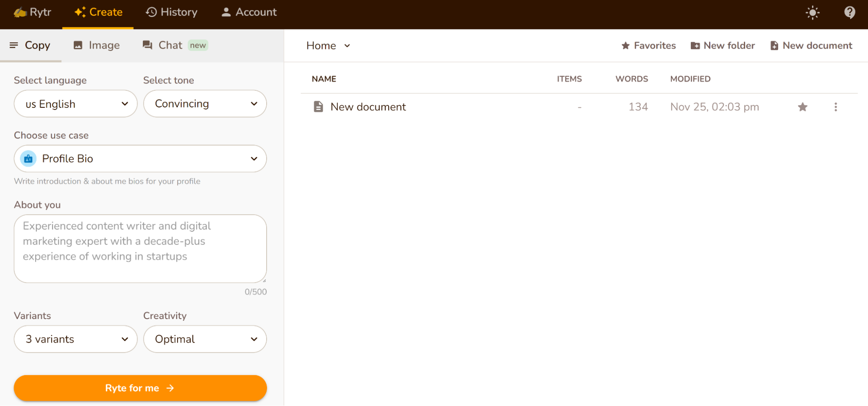Sort by the MODIFIED column header
Screen dimensions: 868x406
(690, 79)
